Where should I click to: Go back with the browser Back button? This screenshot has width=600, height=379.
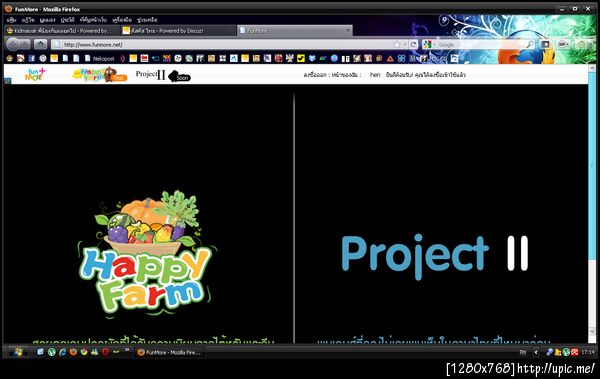[x=13, y=44]
